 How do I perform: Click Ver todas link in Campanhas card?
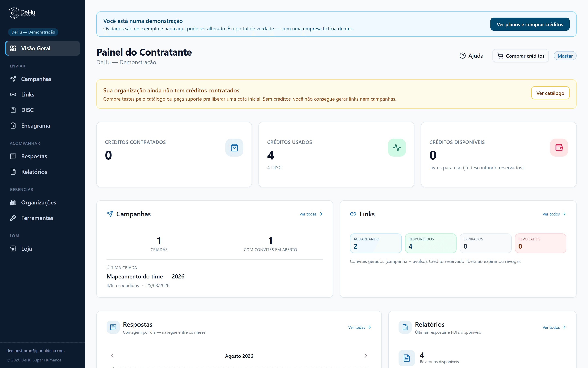pyautogui.click(x=311, y=214)
